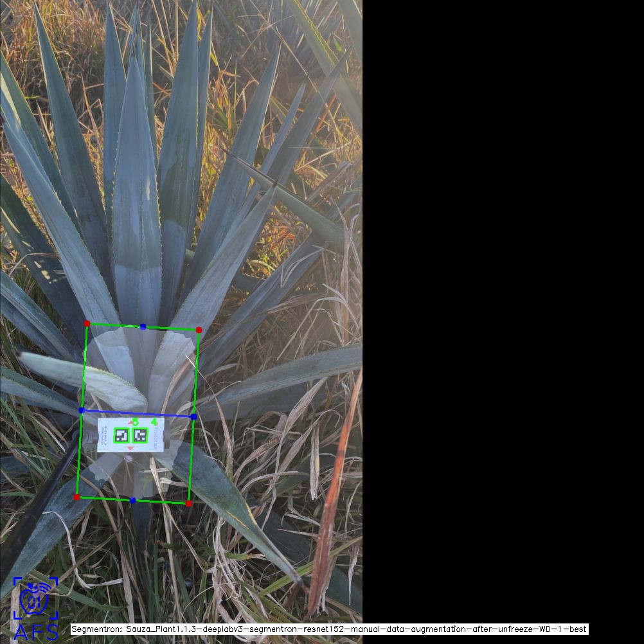644x644 pixels.
Task: Click the green marker ID number 4
Action: 154,422
